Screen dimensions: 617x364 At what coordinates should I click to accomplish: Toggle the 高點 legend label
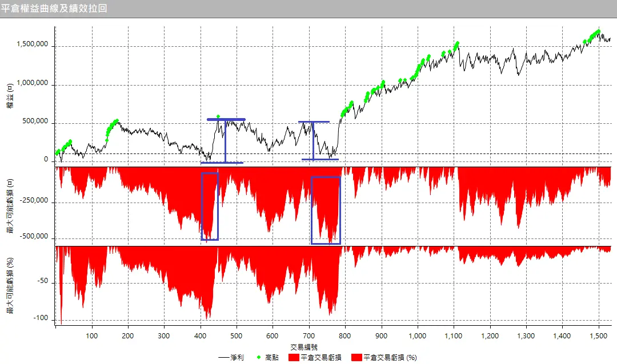272,358
